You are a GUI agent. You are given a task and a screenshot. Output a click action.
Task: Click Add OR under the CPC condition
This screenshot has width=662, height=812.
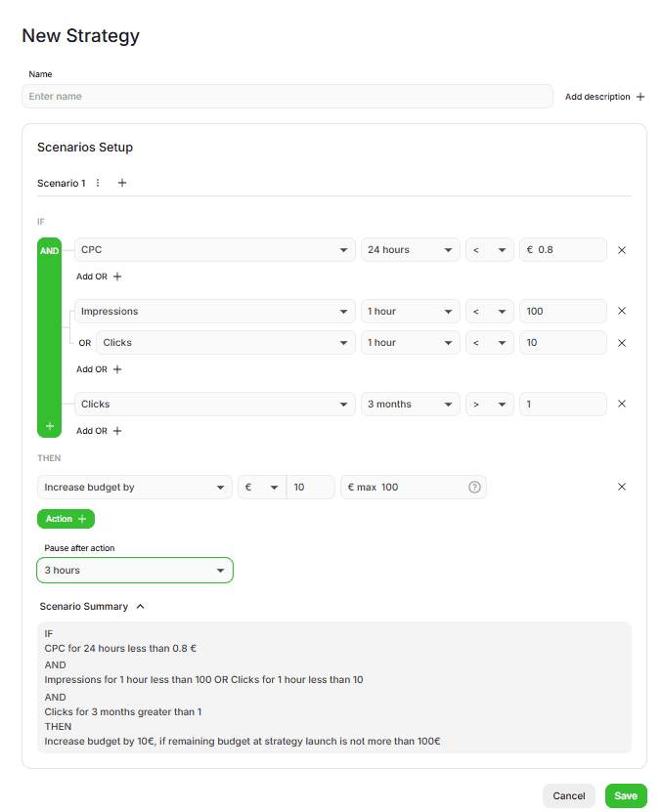coord(99,277)
